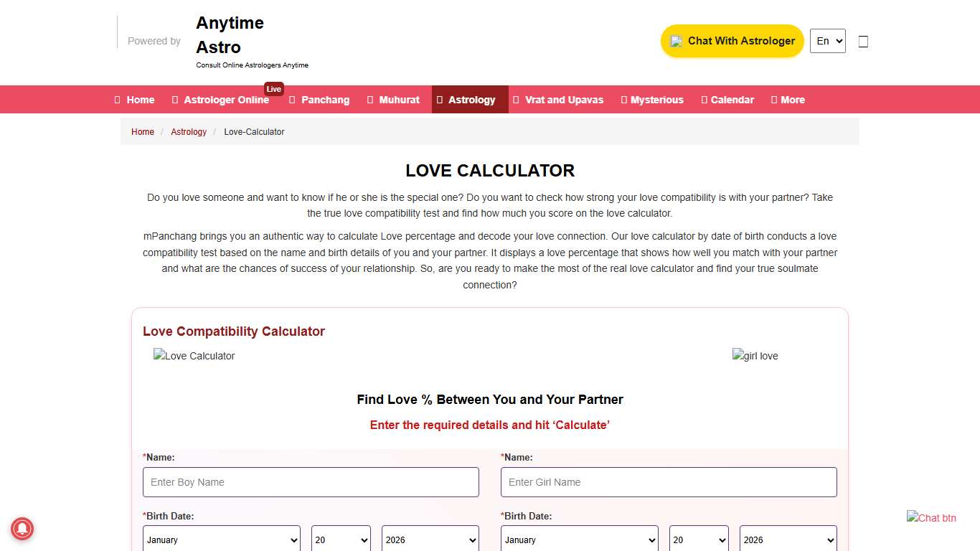Click the Home icon in the navigation bar
The width and height of the screenshot is (980, 551).
pos(116,99)
